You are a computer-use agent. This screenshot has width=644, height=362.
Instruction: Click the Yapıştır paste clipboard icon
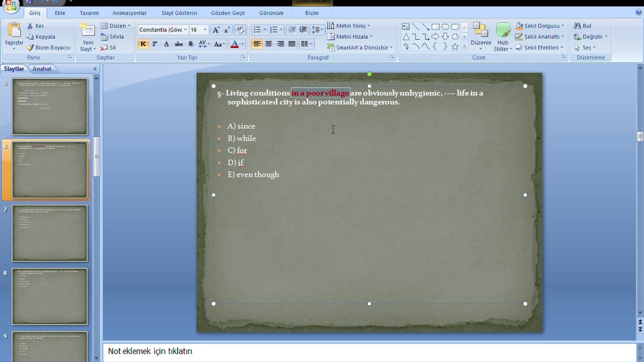pyautogui.click(x=14, y=31)
